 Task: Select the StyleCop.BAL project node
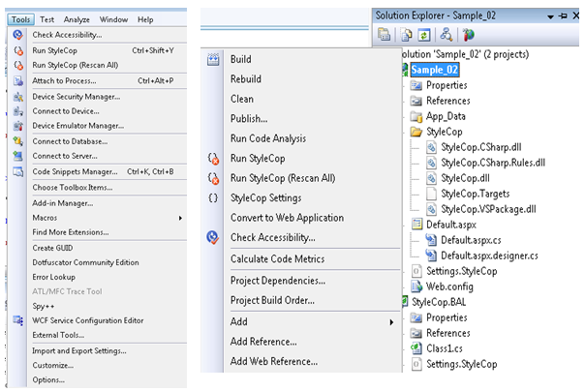[439, 302]
